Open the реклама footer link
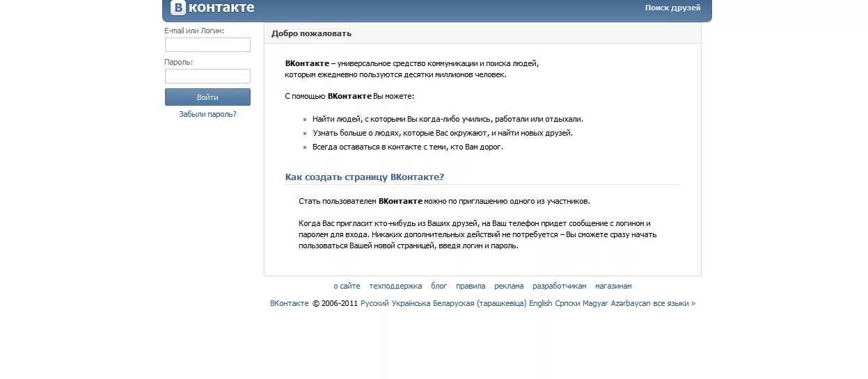 click(x=509, y=286)
